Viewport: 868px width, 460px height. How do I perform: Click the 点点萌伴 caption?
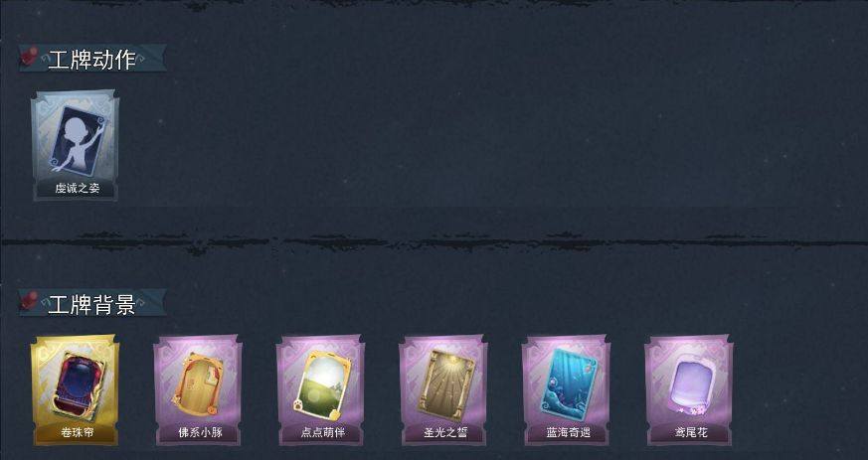point(323,433)
